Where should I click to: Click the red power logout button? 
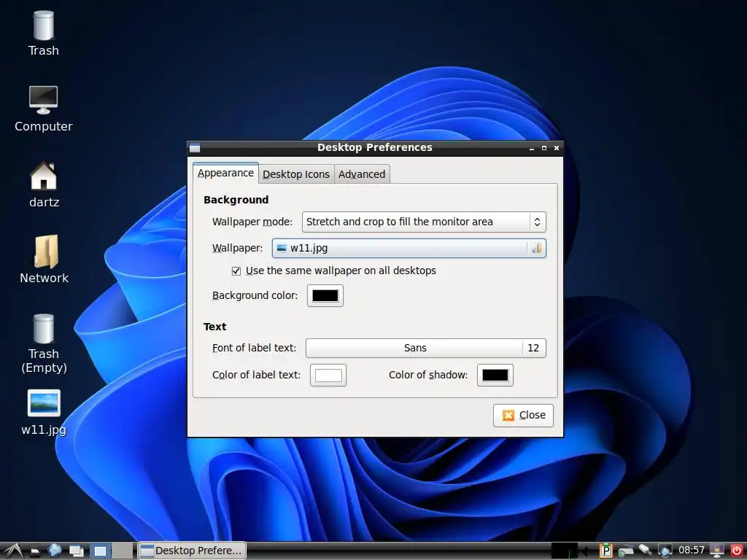point(737,551)
